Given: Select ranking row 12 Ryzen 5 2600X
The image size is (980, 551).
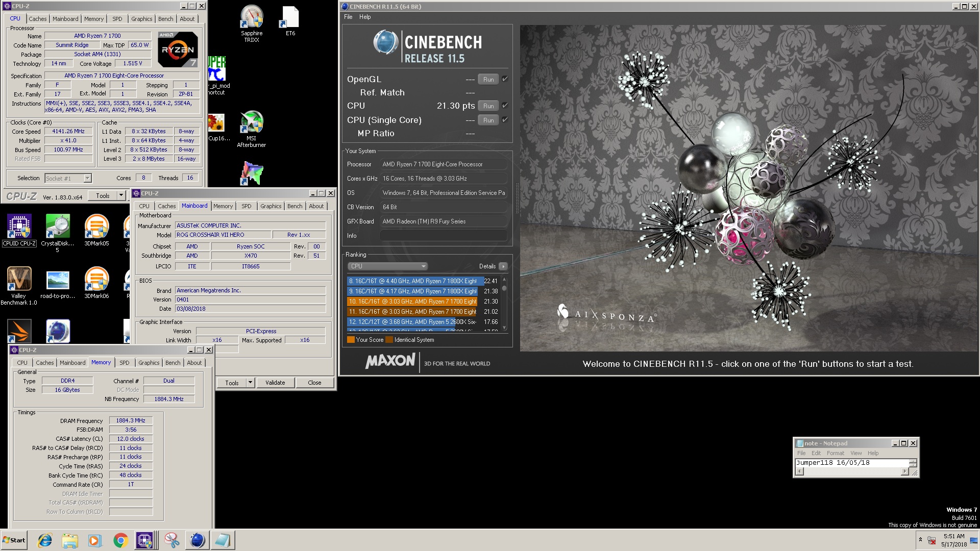Looking at the screenshot, I should click(x=423, y=322).
